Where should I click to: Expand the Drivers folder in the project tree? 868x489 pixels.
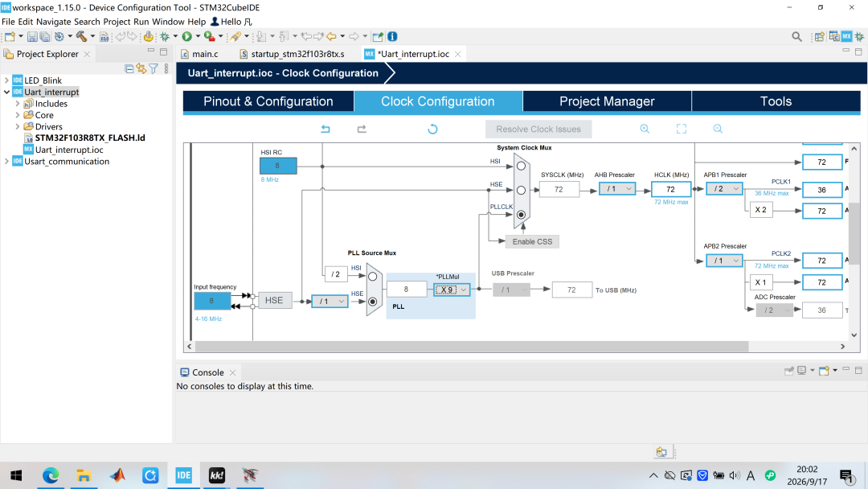tap(18, 126)
